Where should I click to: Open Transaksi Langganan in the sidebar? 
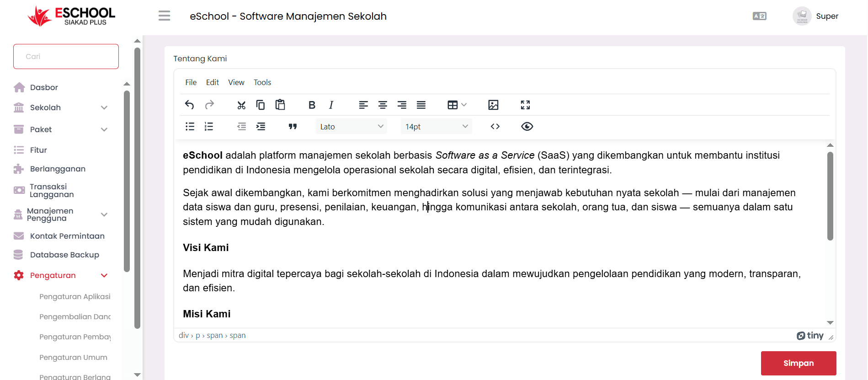click(x=52, y=190)
